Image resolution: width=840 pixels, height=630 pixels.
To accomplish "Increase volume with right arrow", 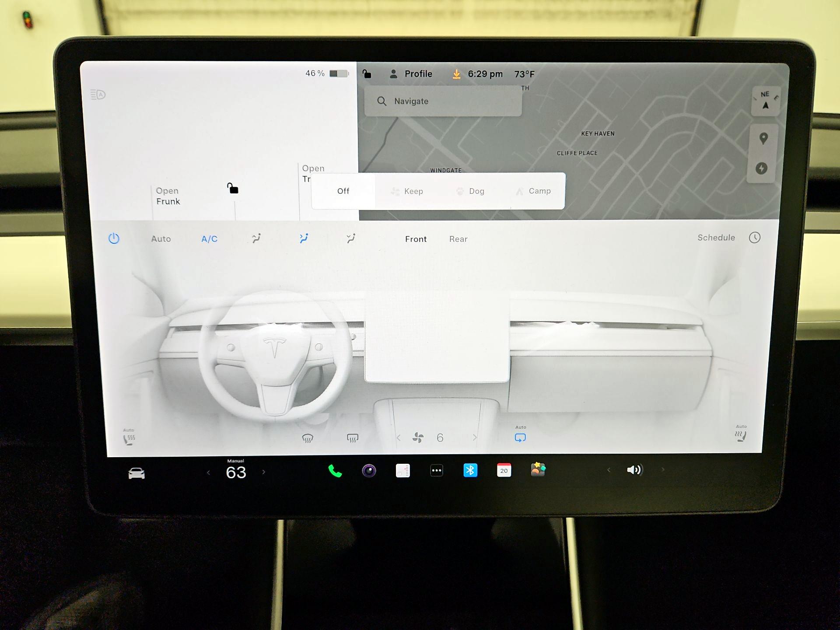I will click(x=663, y=469).
